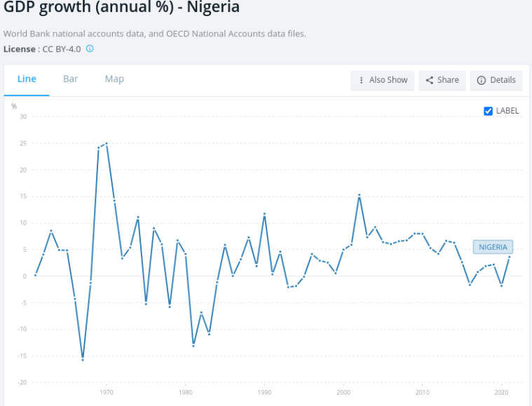532x406 pixels.
Task: Click the last data point on the line
Action: [x=509, y=257]
